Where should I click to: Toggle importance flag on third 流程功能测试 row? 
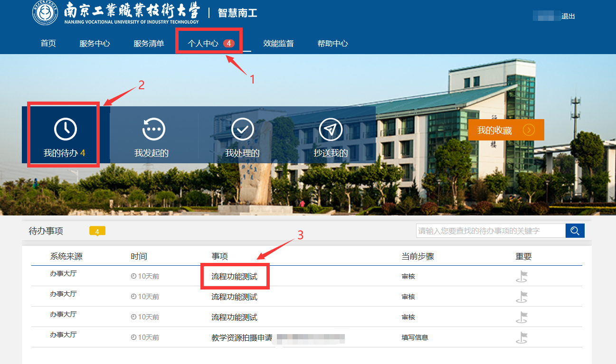click(521, 317)
